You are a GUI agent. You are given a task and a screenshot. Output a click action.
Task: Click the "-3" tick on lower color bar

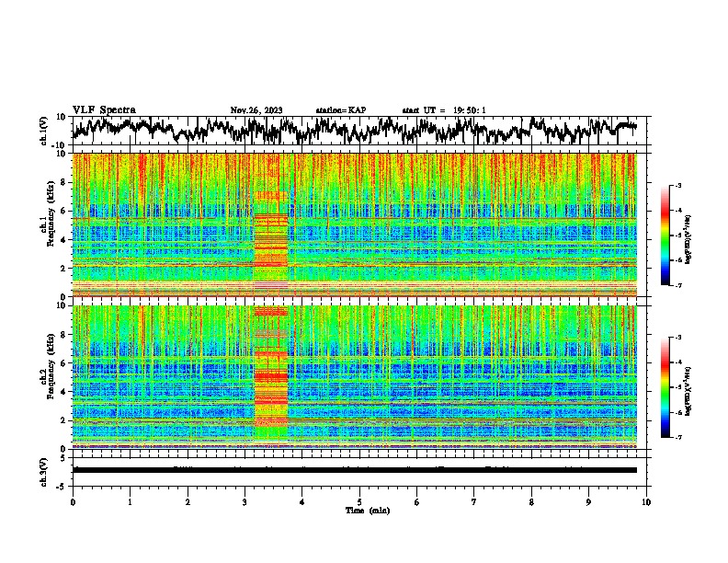(677, 338)
